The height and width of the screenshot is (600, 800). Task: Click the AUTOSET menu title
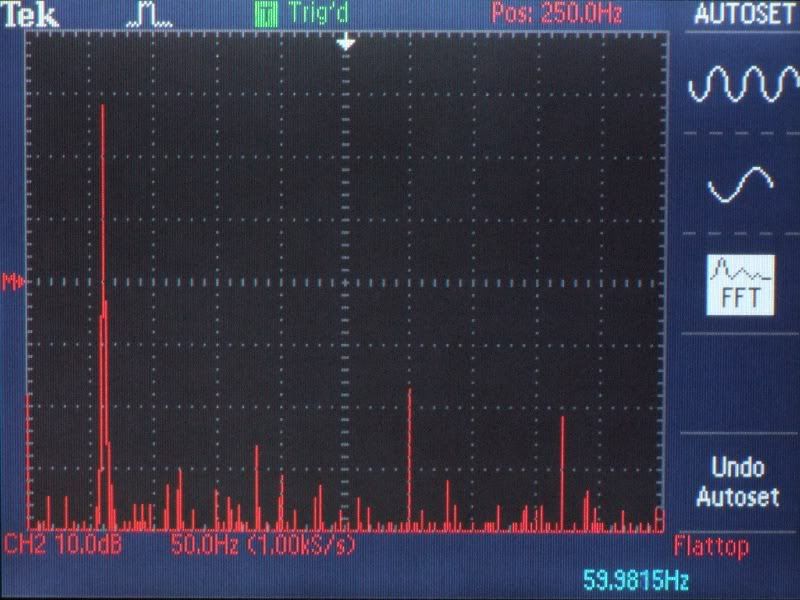tap(745, 14)
